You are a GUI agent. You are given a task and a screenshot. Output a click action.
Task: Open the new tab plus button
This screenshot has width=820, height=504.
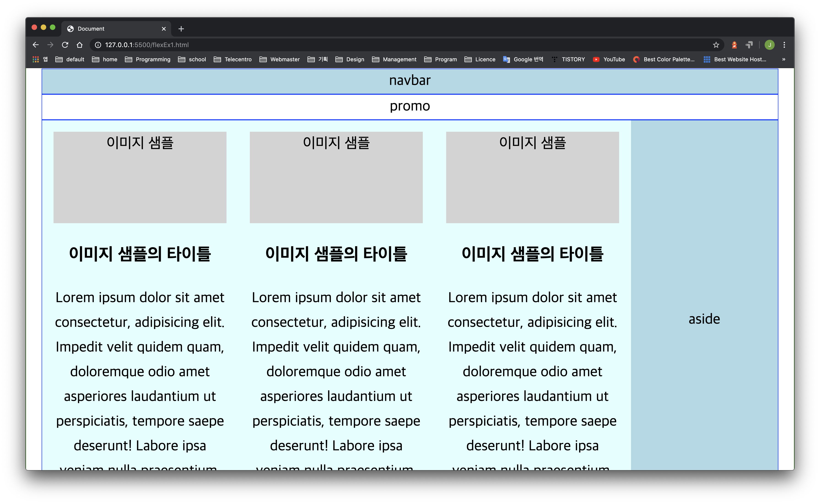click(x=181, y=29)
